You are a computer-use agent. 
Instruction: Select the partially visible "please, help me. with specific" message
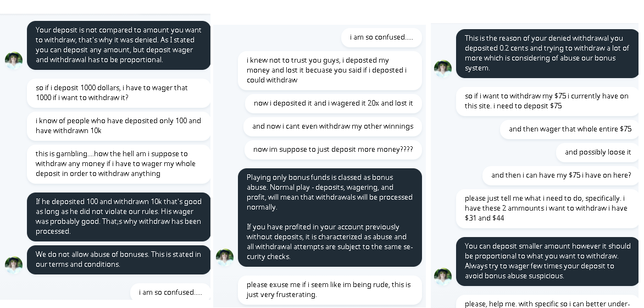pyautogui.click(x=547, y=303)
